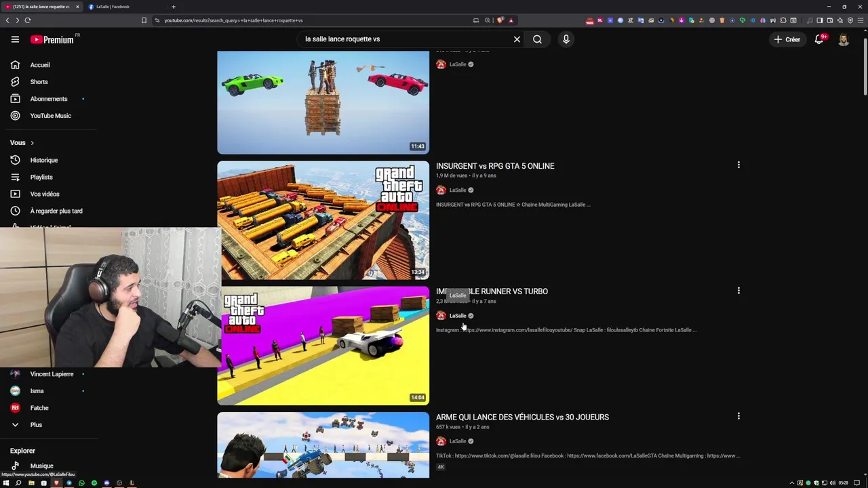
Task: Open LaSalle channel name under IMPOSSIBLE RUNNER
Action: pyautogui.click(x=458, y=316)
